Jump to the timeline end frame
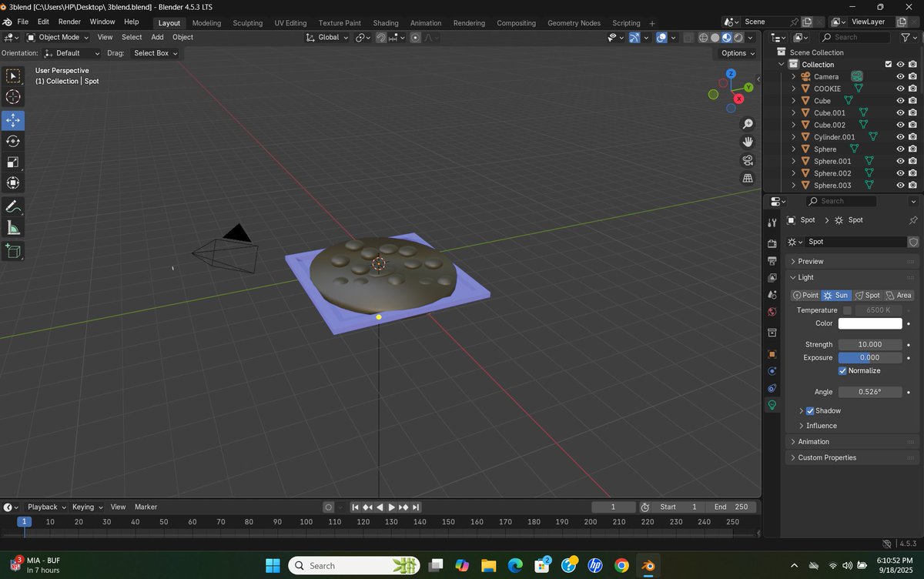Image resolution: width=924 pixels, height=579 pixels. tap(416, 507)
